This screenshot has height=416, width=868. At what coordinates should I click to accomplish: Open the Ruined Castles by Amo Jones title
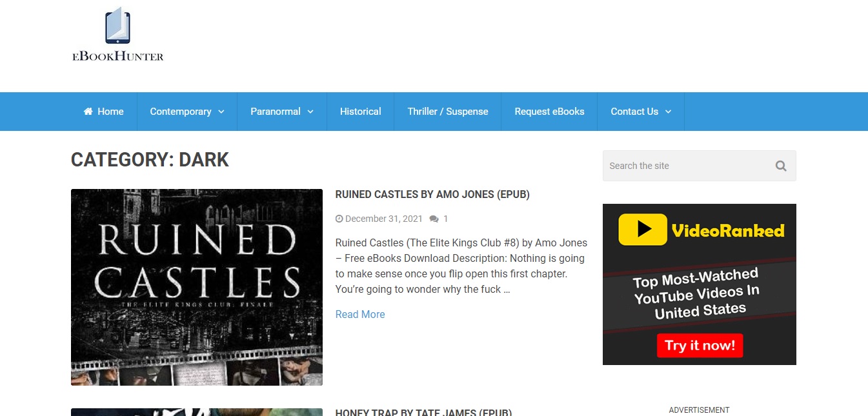[432, 194]
